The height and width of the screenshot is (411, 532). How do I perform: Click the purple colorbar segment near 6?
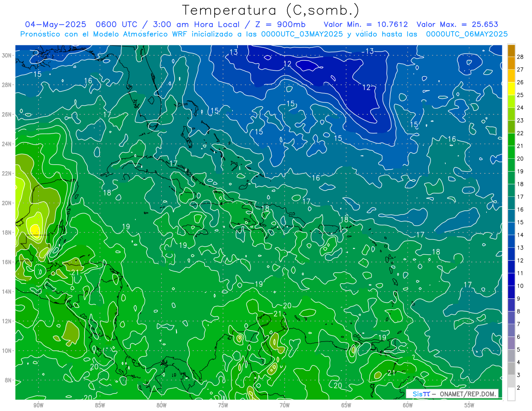pos(511,344)
